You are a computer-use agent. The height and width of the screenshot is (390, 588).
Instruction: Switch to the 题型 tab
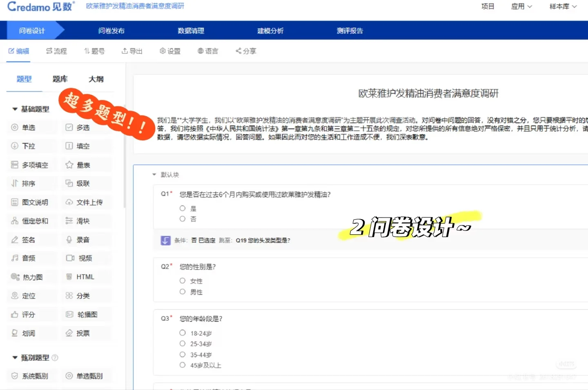click(24, 79)
